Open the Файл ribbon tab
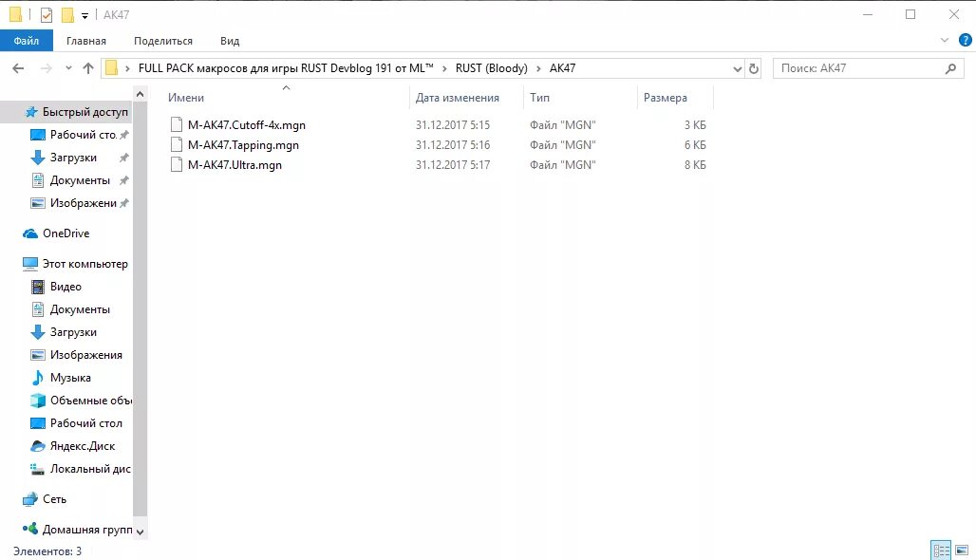This screenshot has width=976, height=560. 27,41
